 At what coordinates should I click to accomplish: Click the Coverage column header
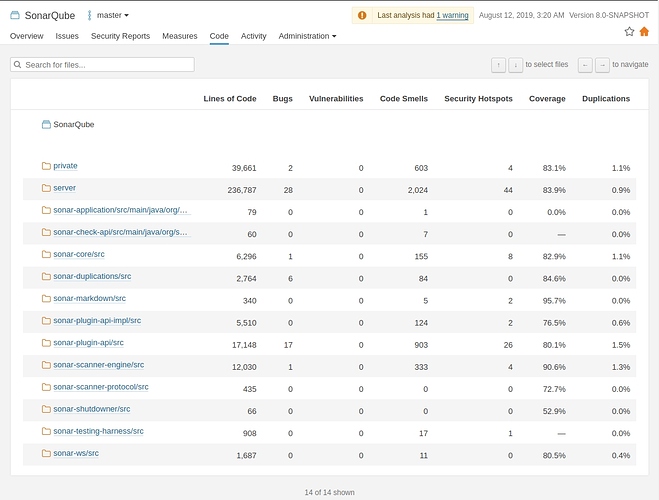tap(547, 99)
